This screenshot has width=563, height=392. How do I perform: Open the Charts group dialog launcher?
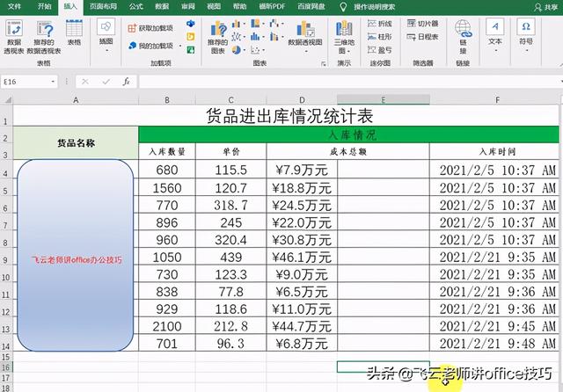tap(324, 64)
